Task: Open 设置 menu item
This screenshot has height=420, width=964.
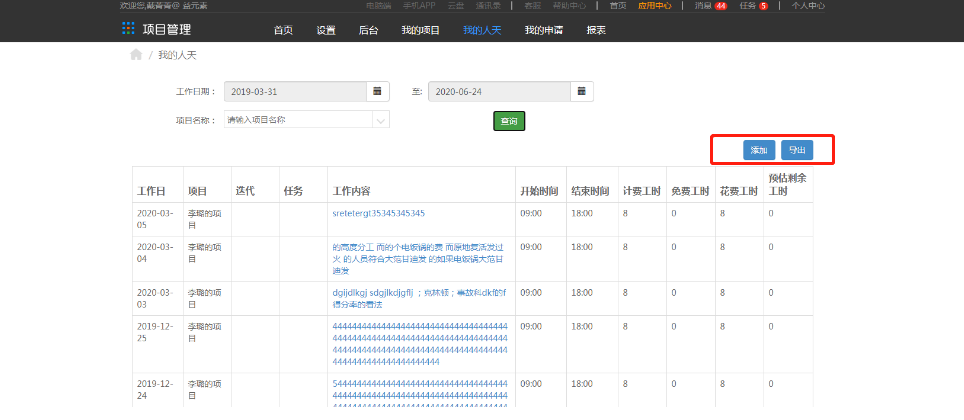Action: (x=326, y=30)
